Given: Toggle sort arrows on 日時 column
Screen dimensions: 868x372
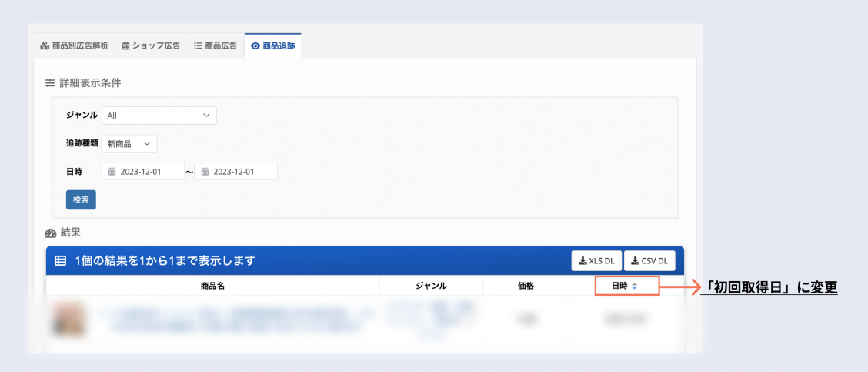Looking at the screenshot, I should coord(634,286).
